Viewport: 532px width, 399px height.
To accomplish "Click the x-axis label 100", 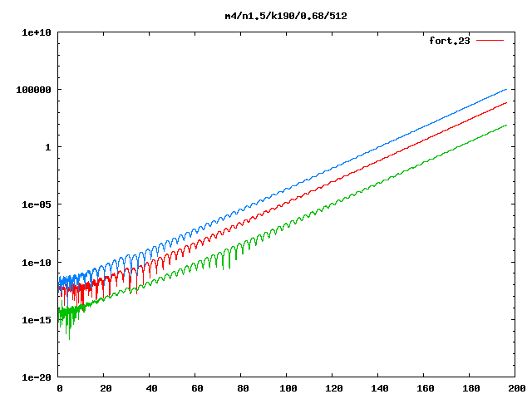I will [x=288, y=388].
